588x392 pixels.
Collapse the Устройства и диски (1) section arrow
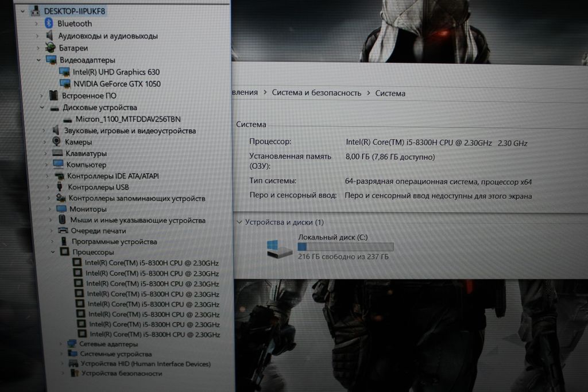pyautogui.click(x=239, y=222)
